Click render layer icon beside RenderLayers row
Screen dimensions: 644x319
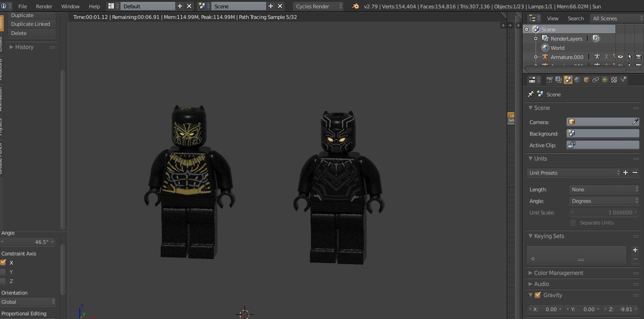[596, 39]
